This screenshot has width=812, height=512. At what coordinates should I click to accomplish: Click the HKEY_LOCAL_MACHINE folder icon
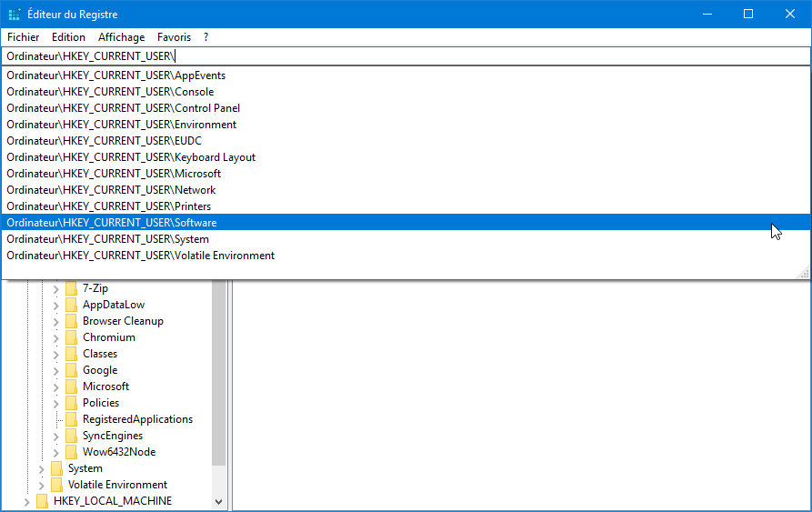(x=43, y=501)
